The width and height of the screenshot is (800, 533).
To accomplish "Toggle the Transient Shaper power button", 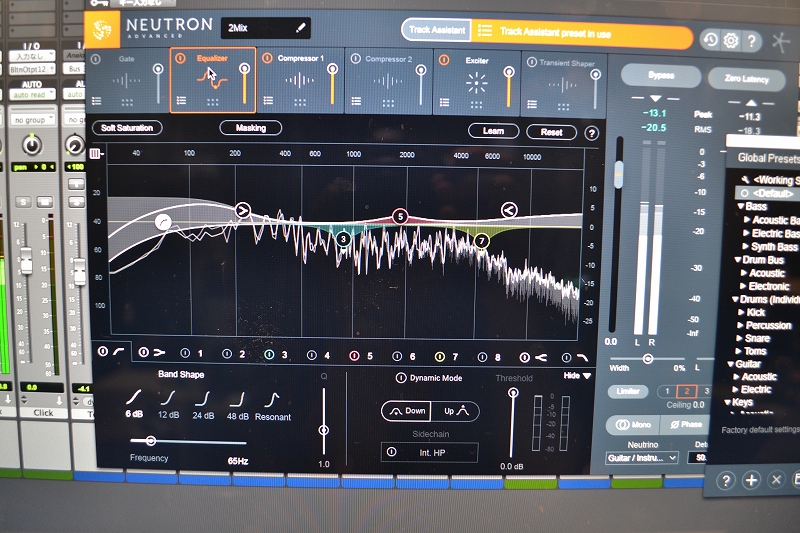I will tap(532, 62).
